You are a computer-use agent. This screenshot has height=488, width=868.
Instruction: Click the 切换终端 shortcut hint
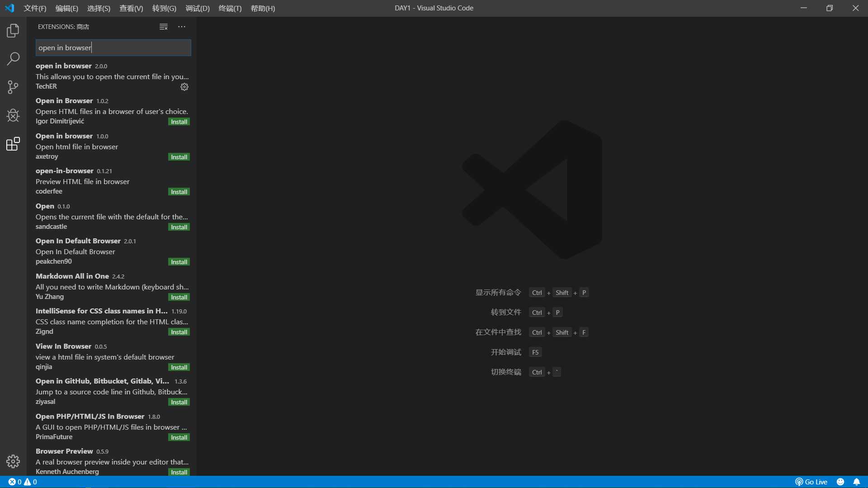(506, 372)
